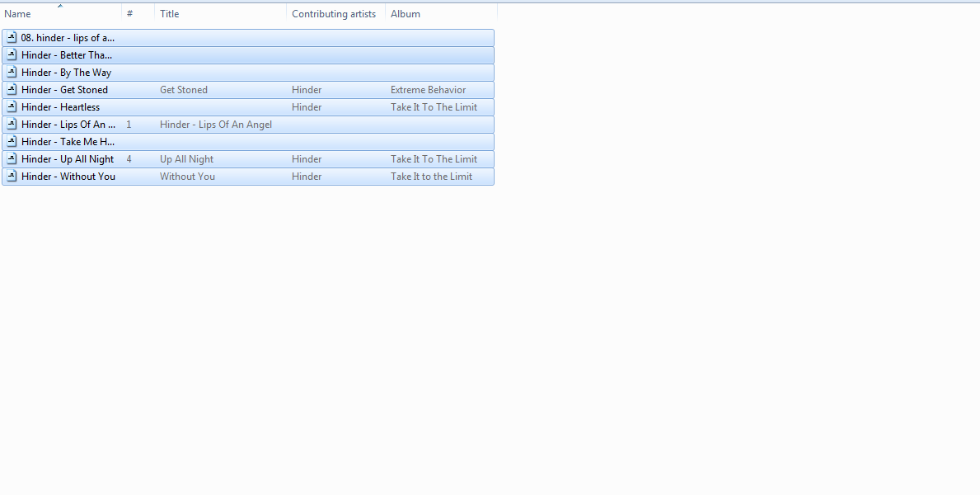Image resolution: width=980 pixels, height=495 pixels.
Task: Click the 'Take It to the Limit' album in Without You row
Action: pos(431,177)
